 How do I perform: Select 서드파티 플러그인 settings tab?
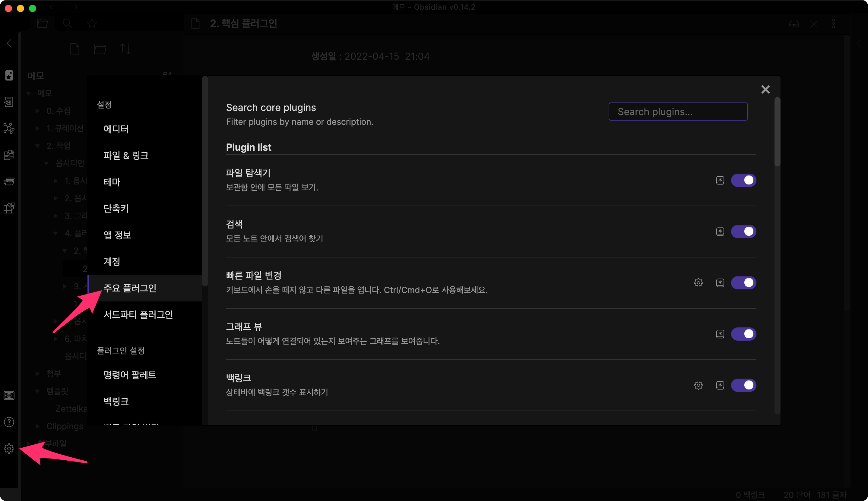138,314
